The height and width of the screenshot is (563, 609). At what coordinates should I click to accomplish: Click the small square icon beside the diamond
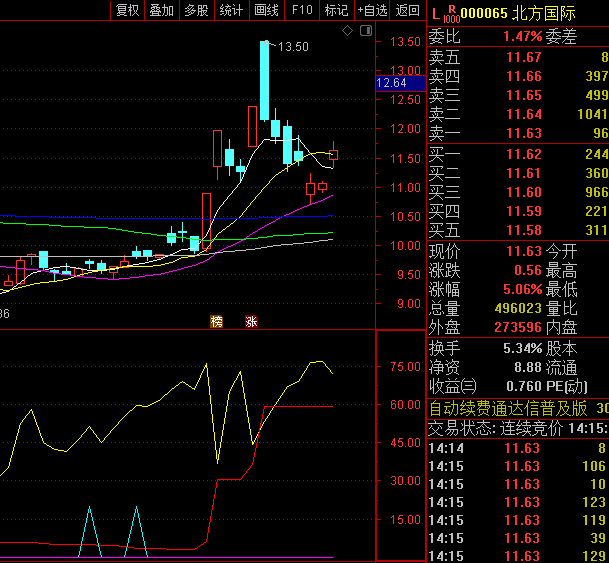(x=362, y=31)
